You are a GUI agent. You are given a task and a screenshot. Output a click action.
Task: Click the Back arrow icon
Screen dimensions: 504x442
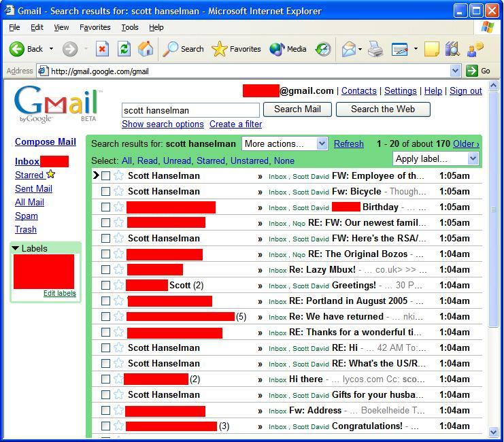(x=17, y=49)
